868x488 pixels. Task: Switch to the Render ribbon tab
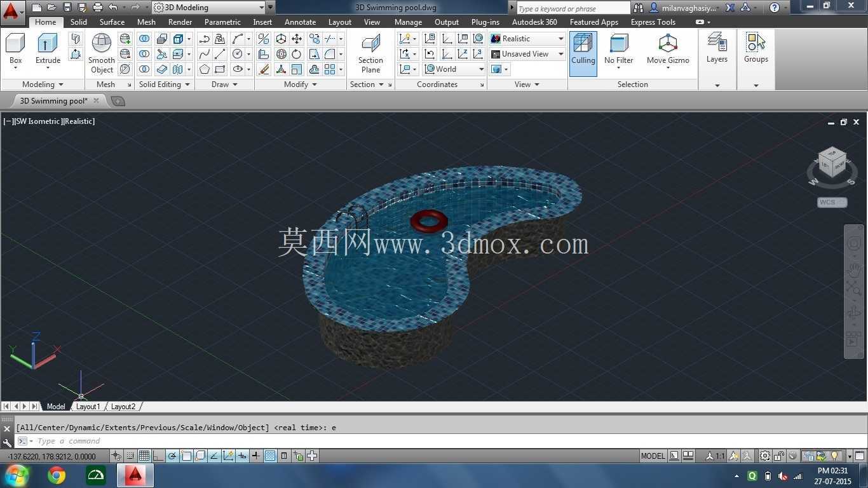(180, 22)
